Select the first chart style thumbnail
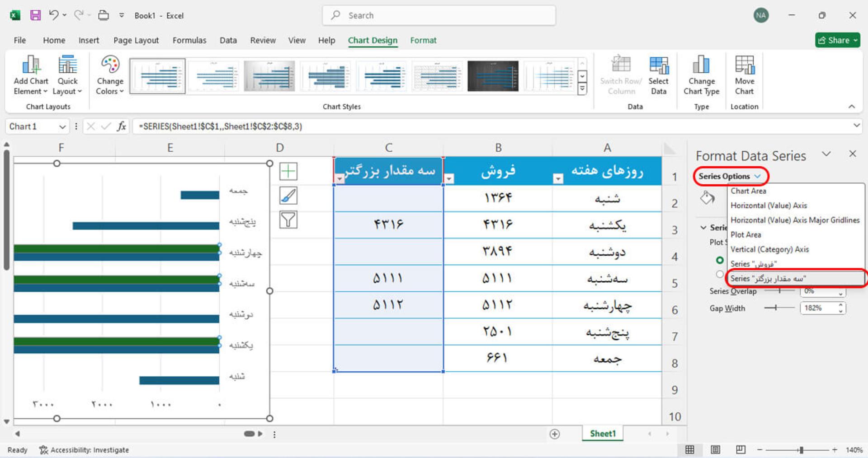The height and width of the screenshot is (458, 868). point(157,76)
